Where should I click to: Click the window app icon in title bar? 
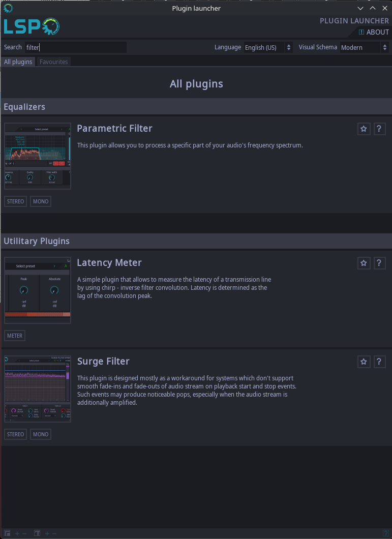pos(8,8)
